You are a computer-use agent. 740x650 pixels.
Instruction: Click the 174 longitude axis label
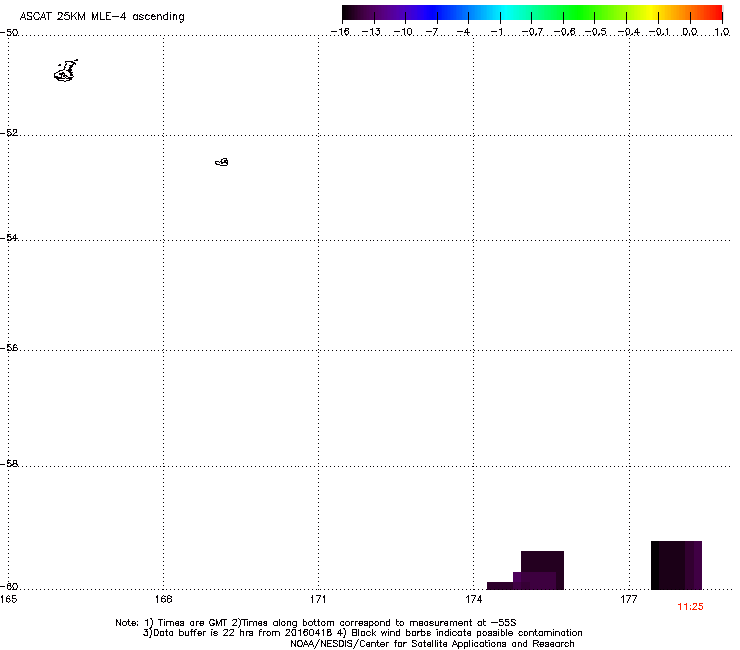coord(473,599)
